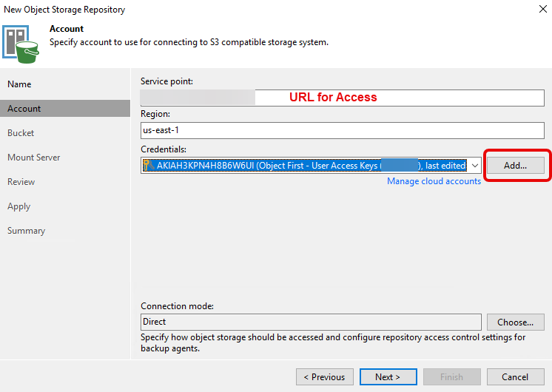
Task: Click the key icon in Credentials field
Action: [149, 166]
